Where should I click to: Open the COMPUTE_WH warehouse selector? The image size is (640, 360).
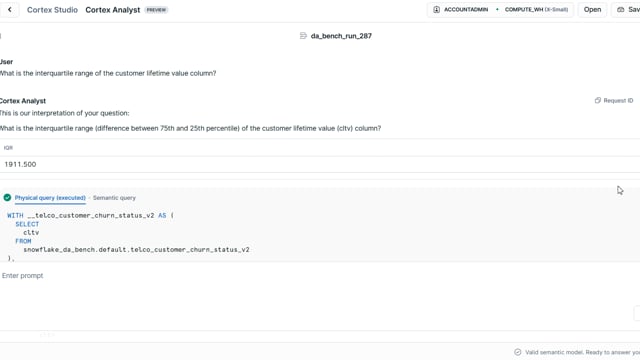536,9
